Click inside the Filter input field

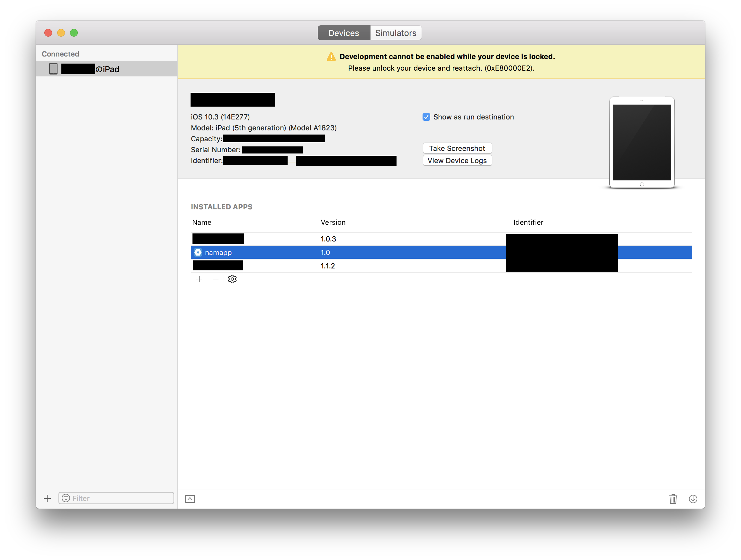111,498
